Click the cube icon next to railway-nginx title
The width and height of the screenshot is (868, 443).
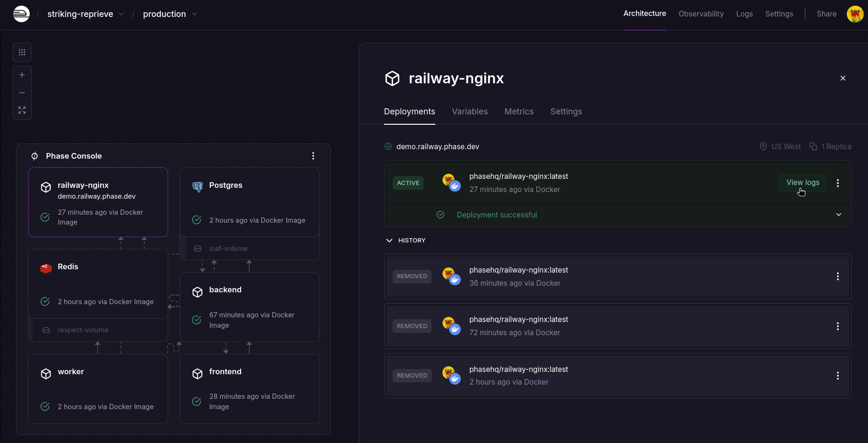[392, 78]
